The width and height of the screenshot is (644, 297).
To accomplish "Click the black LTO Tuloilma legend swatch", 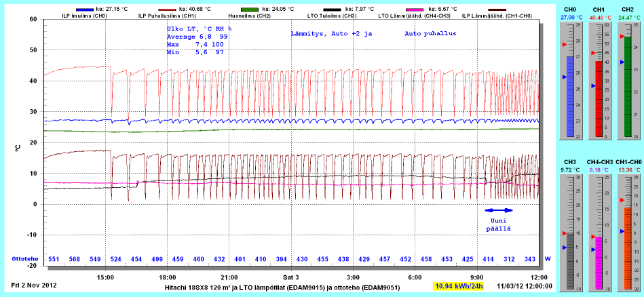I will coord(334,9).
